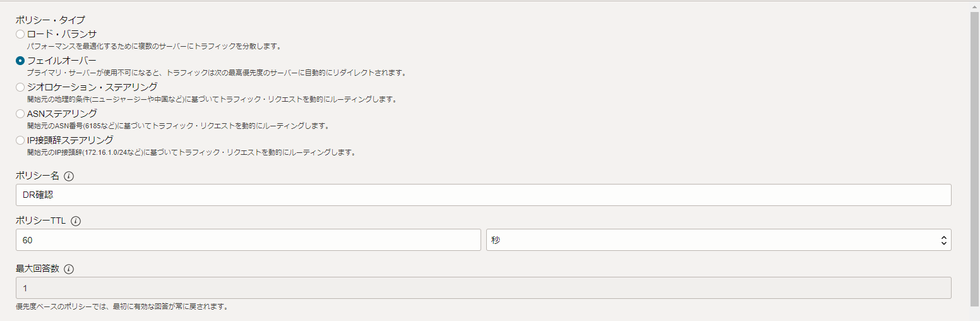The width and height of the screenshot is (980, 321).
Task: Click the ポリシー・タイプ section heading
Action: [x=50, y=20]
